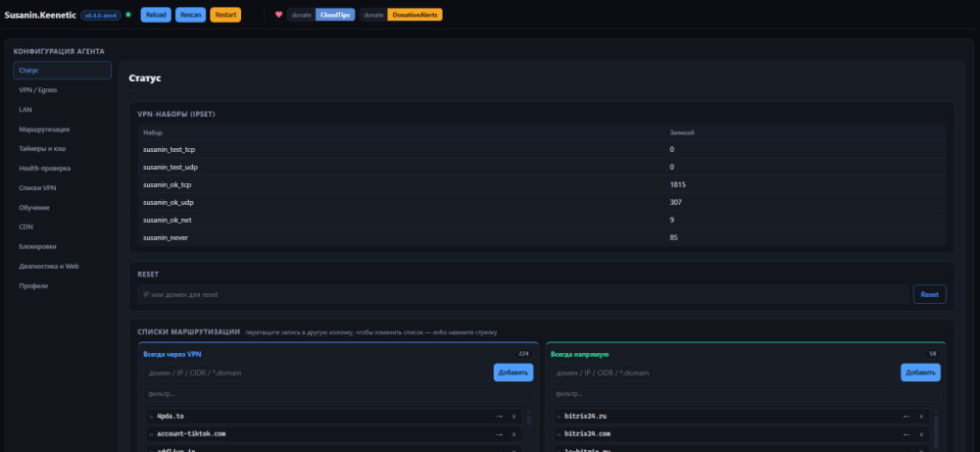
Task: Move 4pda.to to direct list arrow
Action: pos(499,417)
